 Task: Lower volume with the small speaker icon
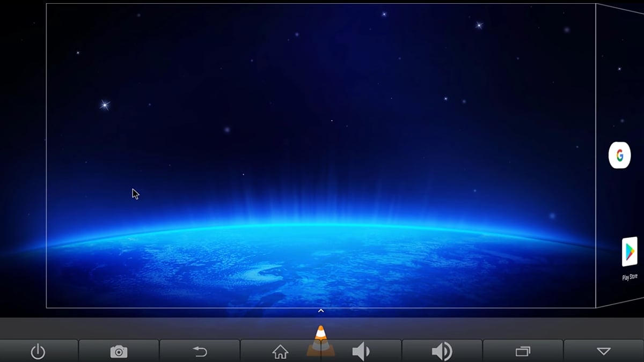pos(361,352)
